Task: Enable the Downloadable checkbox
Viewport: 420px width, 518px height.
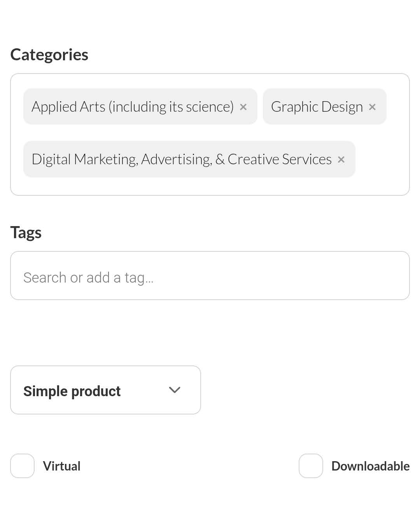Action: (x=311, y=466)
